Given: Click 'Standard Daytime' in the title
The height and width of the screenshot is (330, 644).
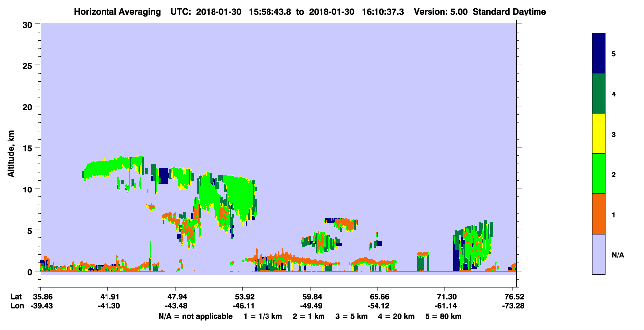Looking at the screenshot, I should click(x=509, y=12).
